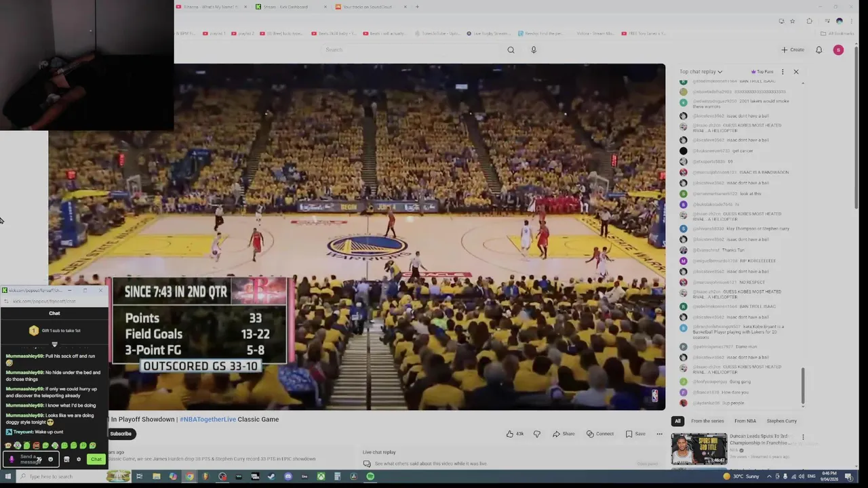
Task: Open chat replay three-dot options
Action: (783, 71)
